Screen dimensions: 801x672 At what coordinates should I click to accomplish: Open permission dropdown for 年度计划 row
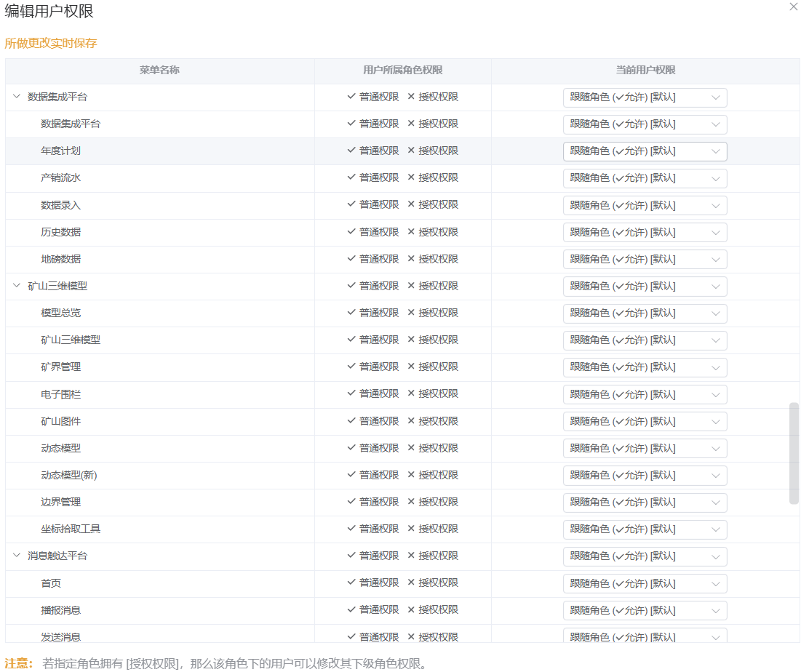pyautogui.click(x=645, y=151)
